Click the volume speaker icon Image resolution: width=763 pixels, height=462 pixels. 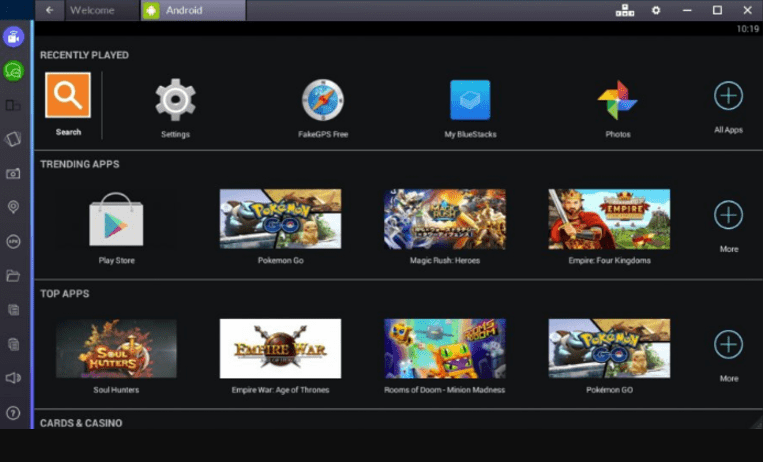tap(13, 378)
